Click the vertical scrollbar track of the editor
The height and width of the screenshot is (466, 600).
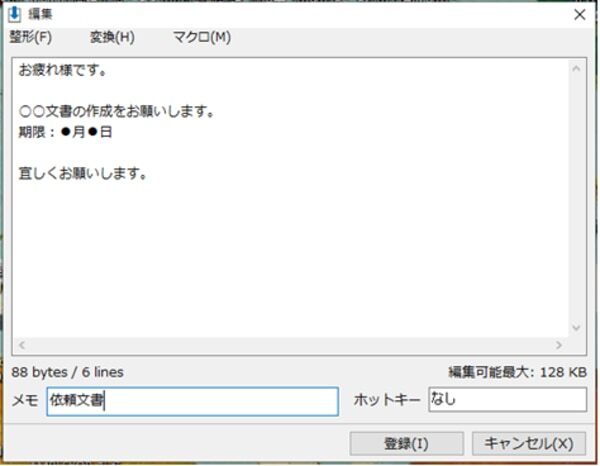pyautogui.click(x=576, y=200)
